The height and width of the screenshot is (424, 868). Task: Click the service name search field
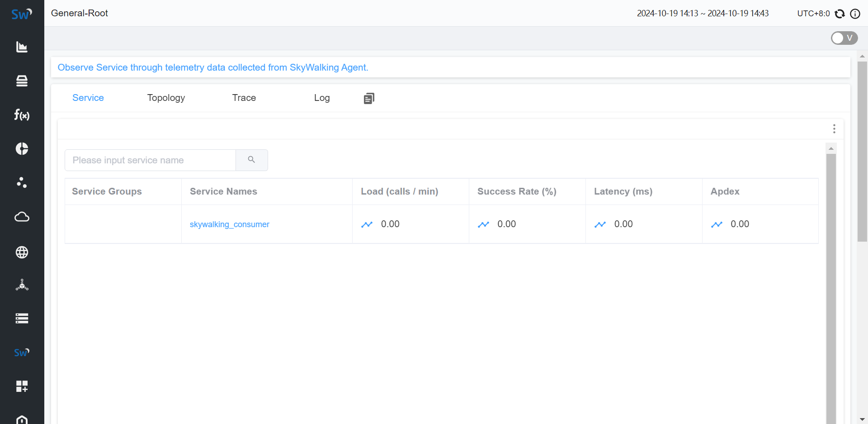click(150, 160)
